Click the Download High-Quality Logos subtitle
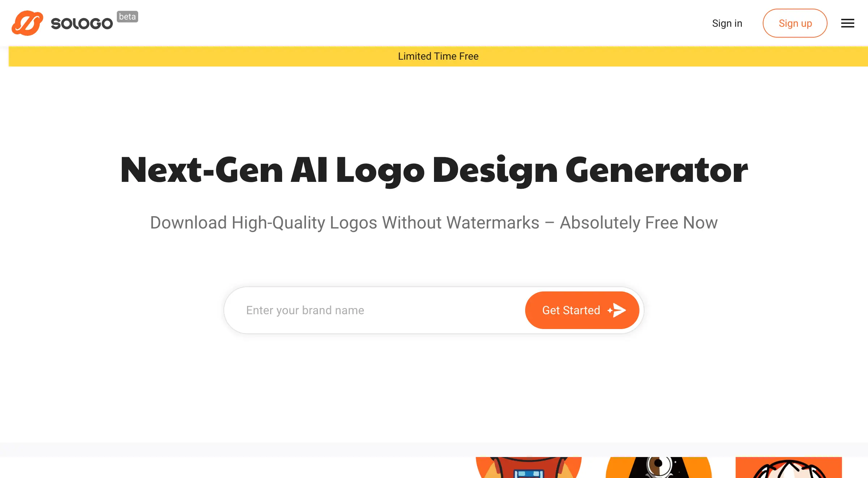 pos(434,223)
